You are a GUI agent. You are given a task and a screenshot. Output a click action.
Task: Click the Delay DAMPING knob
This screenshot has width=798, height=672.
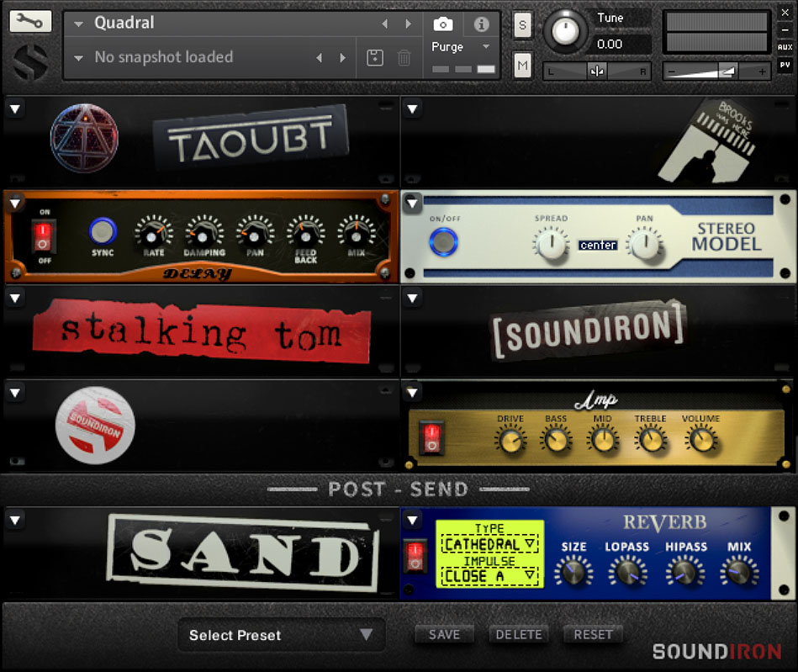point(203,235)
